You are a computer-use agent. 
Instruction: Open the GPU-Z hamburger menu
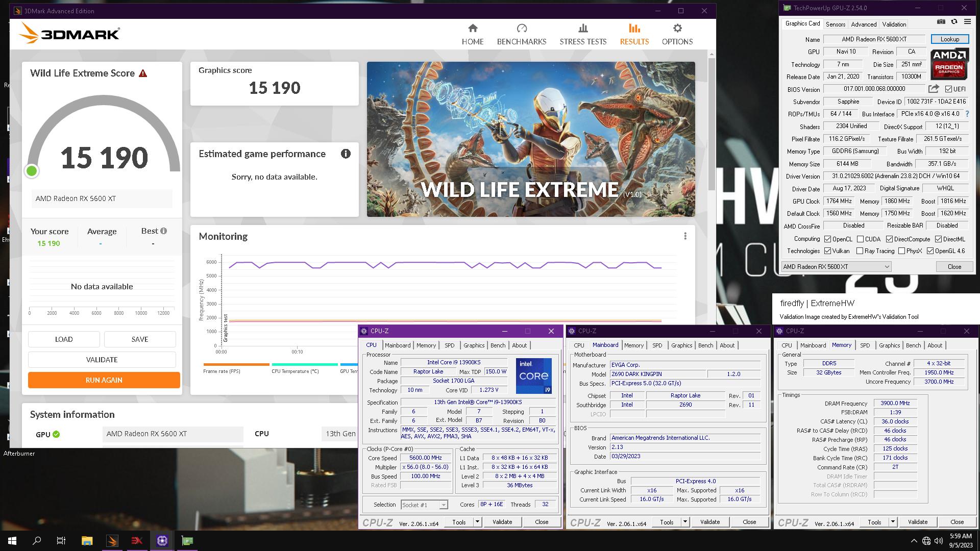click(967, 22)
